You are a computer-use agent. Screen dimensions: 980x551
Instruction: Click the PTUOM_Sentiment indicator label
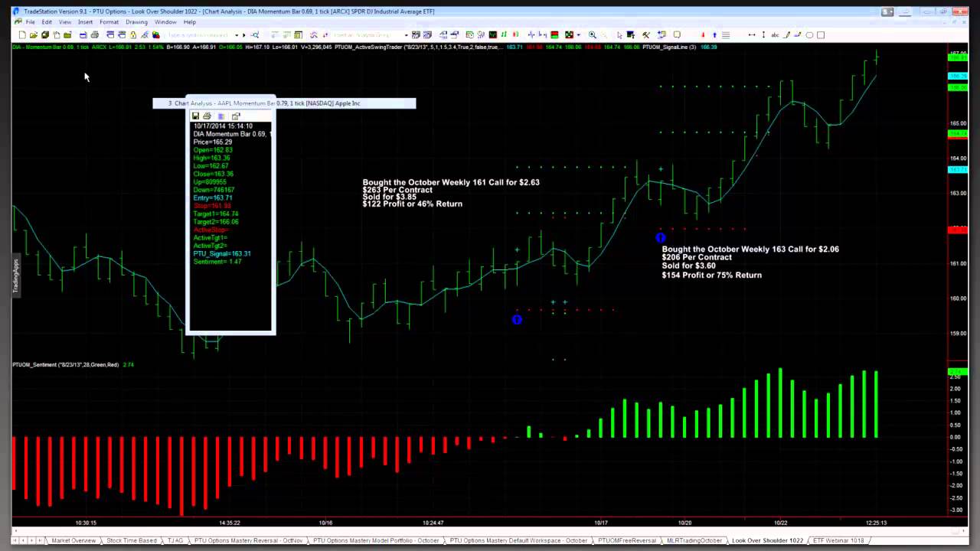tap(66, 365)
